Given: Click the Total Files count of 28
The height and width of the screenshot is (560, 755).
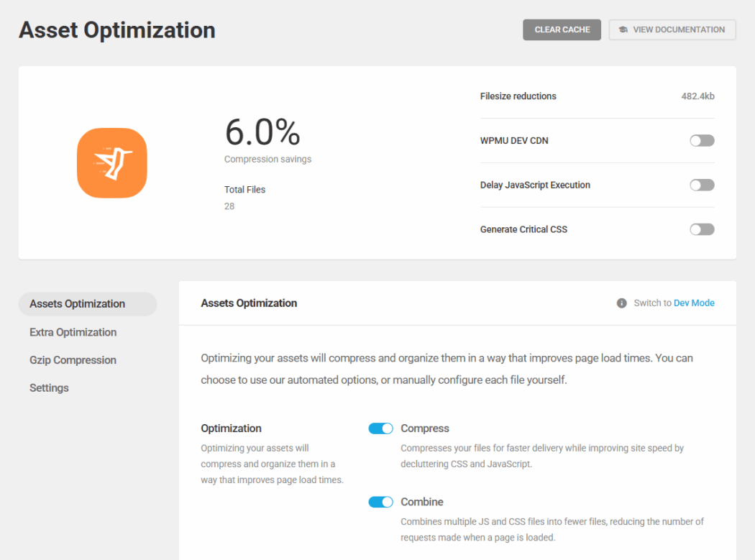Looking at the screenshot, I should tap(229, 206).
